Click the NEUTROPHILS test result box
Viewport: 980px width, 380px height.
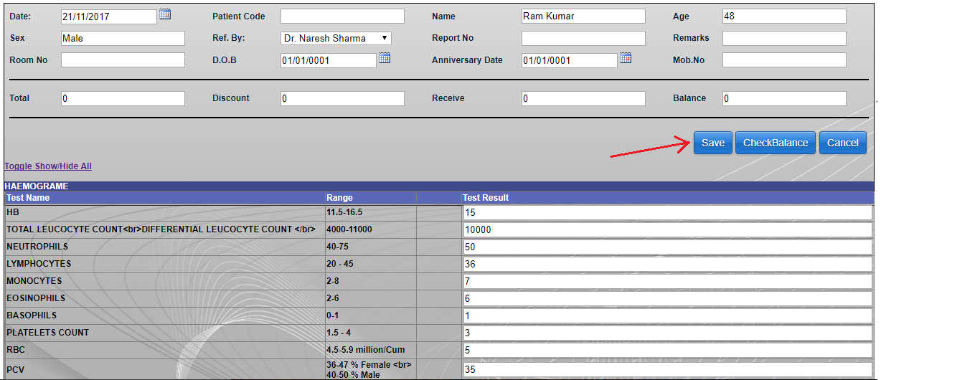coord(667,247)
